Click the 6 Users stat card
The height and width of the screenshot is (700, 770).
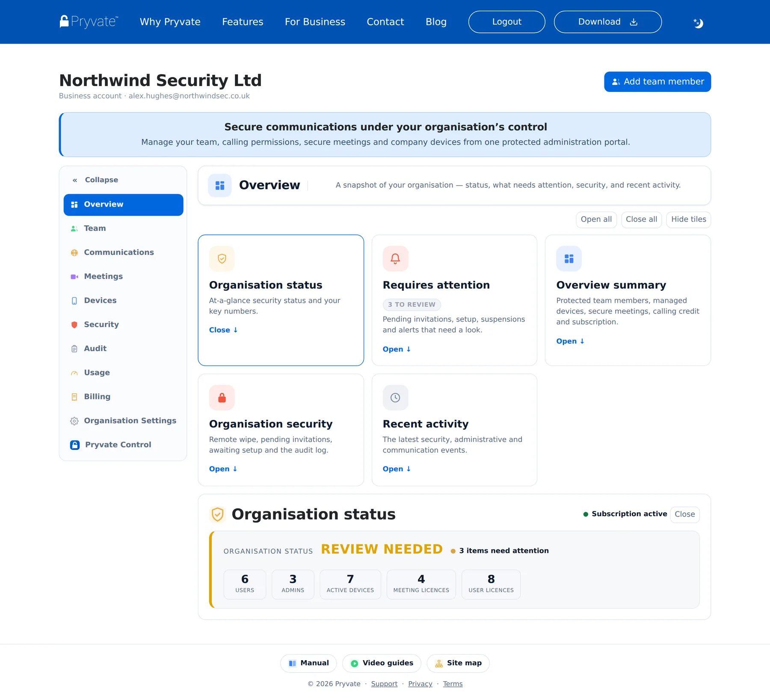[x=245, y=585]
